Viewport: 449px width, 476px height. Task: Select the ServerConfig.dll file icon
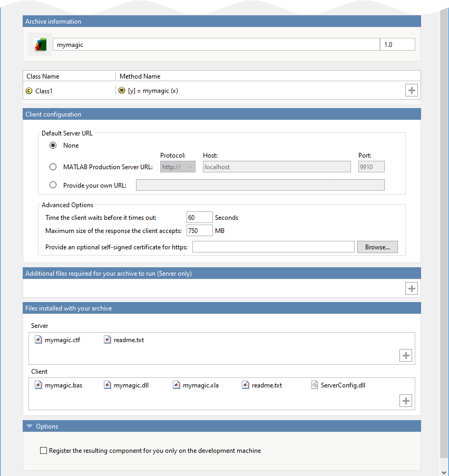pyautogui.click(x=315, y=385)
